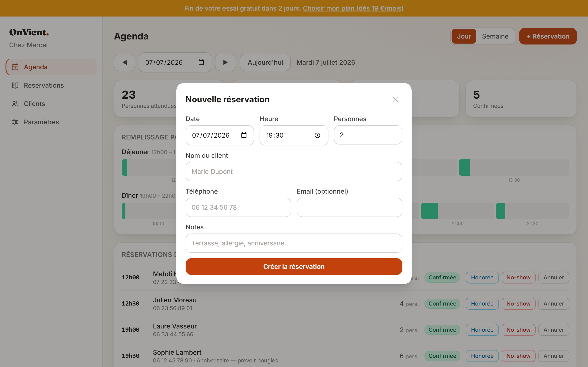Focus the Personnes number field

pyautogui.click(x=368, y=135)
